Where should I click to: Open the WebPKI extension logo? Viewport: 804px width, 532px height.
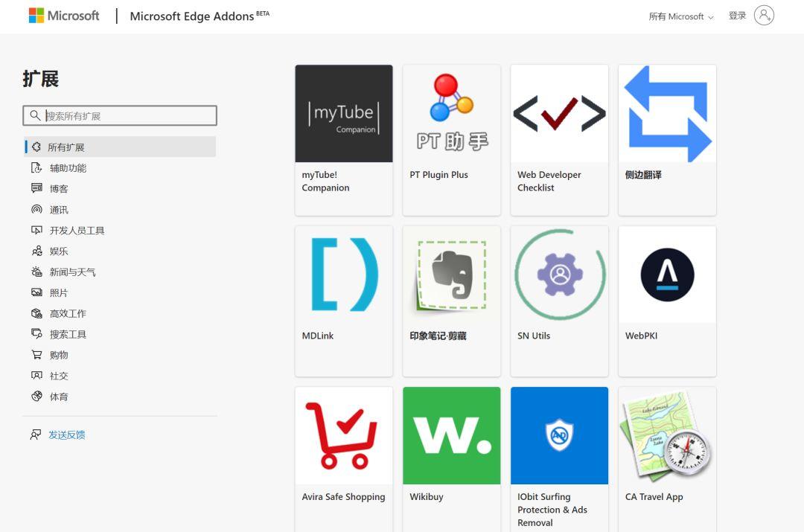(667, 275)
